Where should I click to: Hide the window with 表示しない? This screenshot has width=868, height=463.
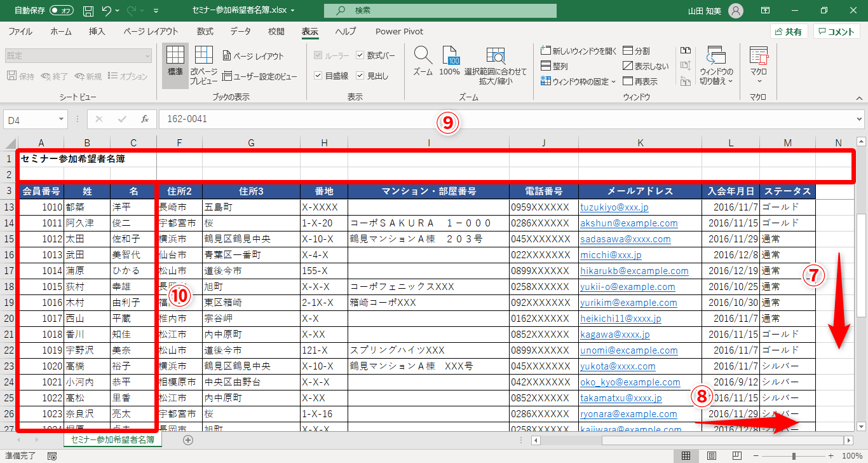(646, 66)
